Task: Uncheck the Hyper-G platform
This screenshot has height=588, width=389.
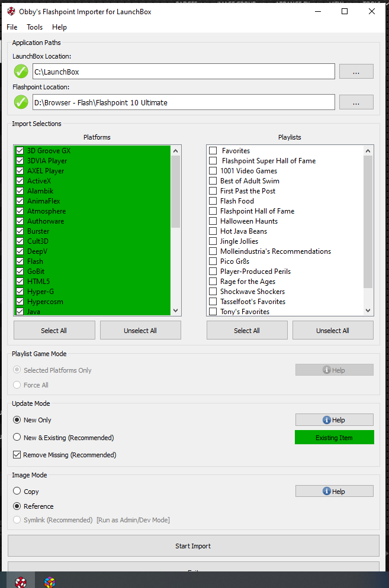Action: pos(20,292)
